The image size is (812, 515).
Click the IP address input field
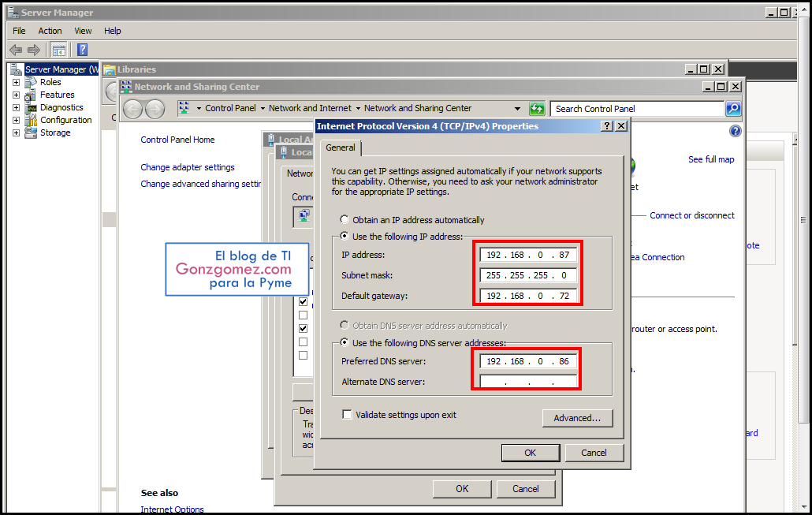pos(528,255)
